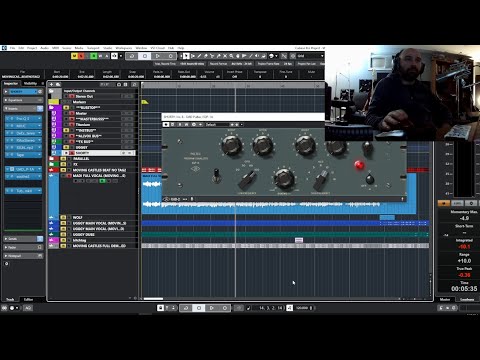Open the Project menu

(32, 48)
